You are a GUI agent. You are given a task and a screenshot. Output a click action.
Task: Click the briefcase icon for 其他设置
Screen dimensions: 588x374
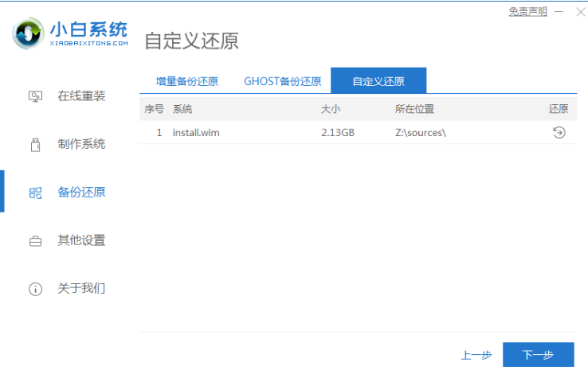tap(35, 241)
